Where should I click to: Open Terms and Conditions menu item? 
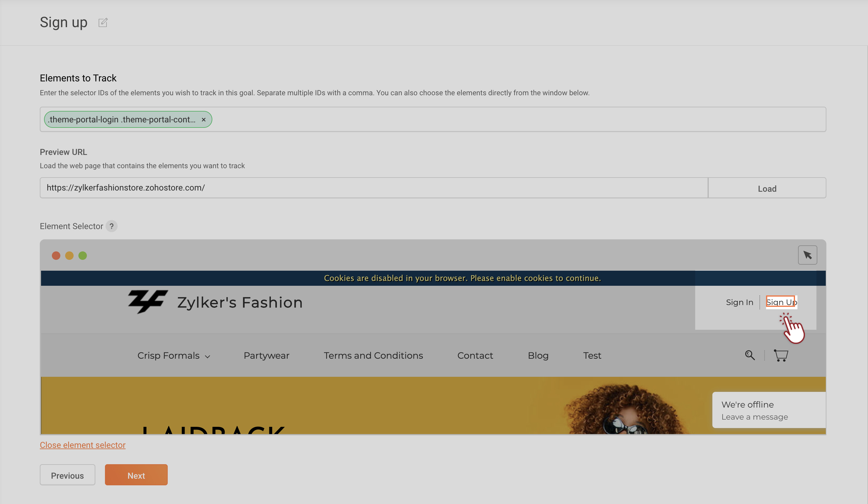coord(373,356)
